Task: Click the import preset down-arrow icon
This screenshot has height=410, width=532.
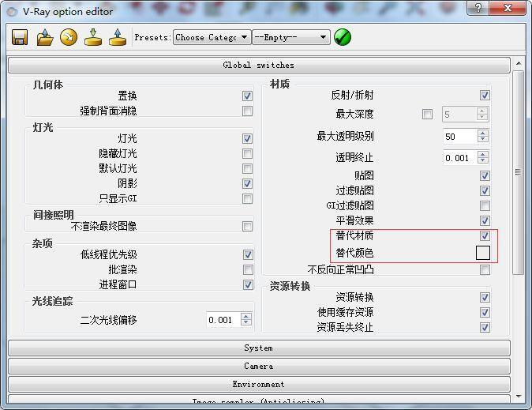Action: coord(93,37)
